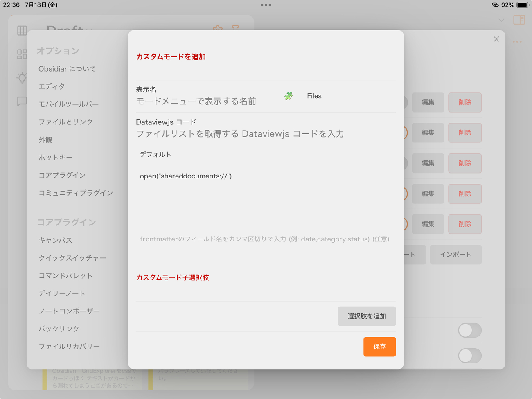Select キャンバス plugin settings
The image size is (532, 399).
pyautogui.click(x=55, y=240)
